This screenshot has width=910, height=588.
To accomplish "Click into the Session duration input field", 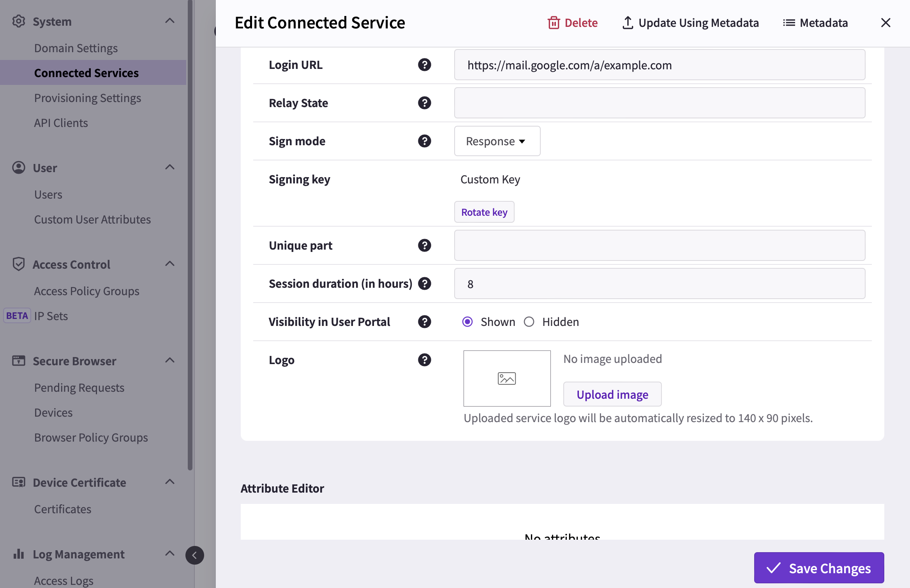I will (x=660, y=283).
